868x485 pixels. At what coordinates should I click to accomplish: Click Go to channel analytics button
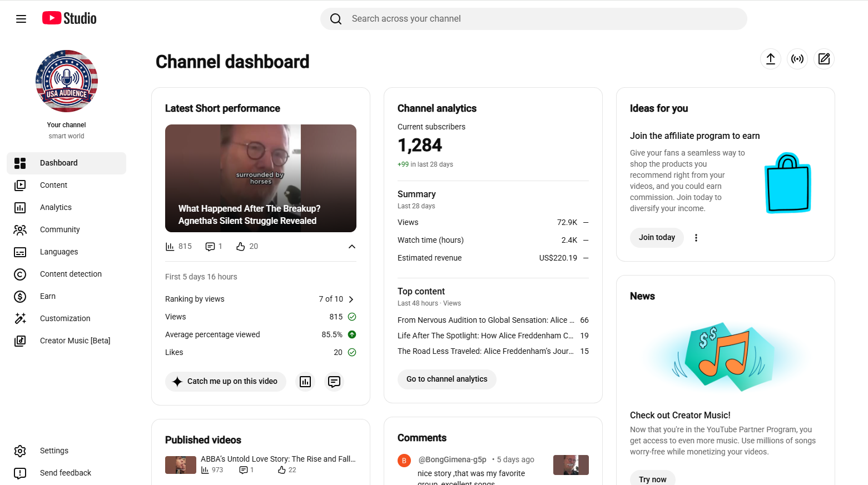pyautogui.click(x=447, y=379)
